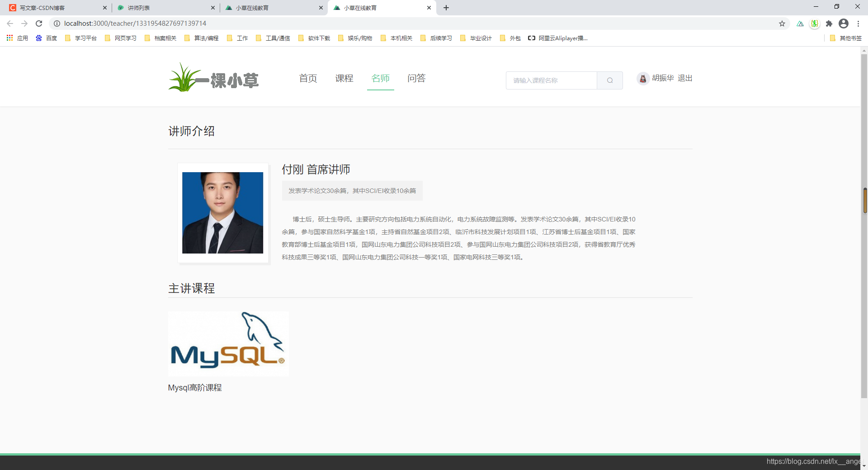Close the 讲师列表 tab

point(213,8)
